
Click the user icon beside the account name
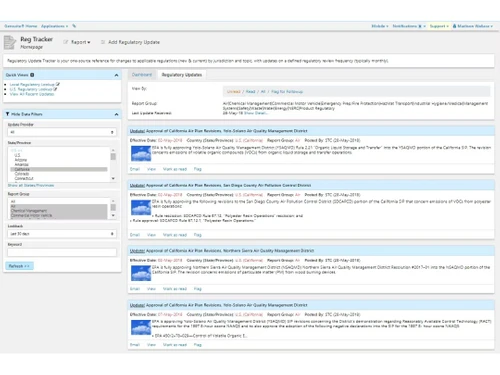(x=454, y=26)
